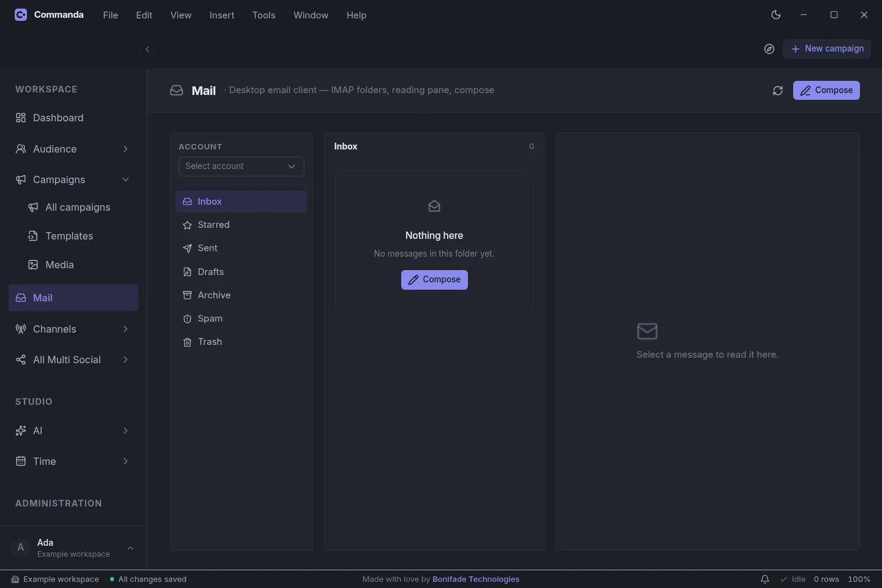Click the compass explore icon
The height and width of the screenshot is (588, 882).
pyautogui.click(x=769, y=49)
